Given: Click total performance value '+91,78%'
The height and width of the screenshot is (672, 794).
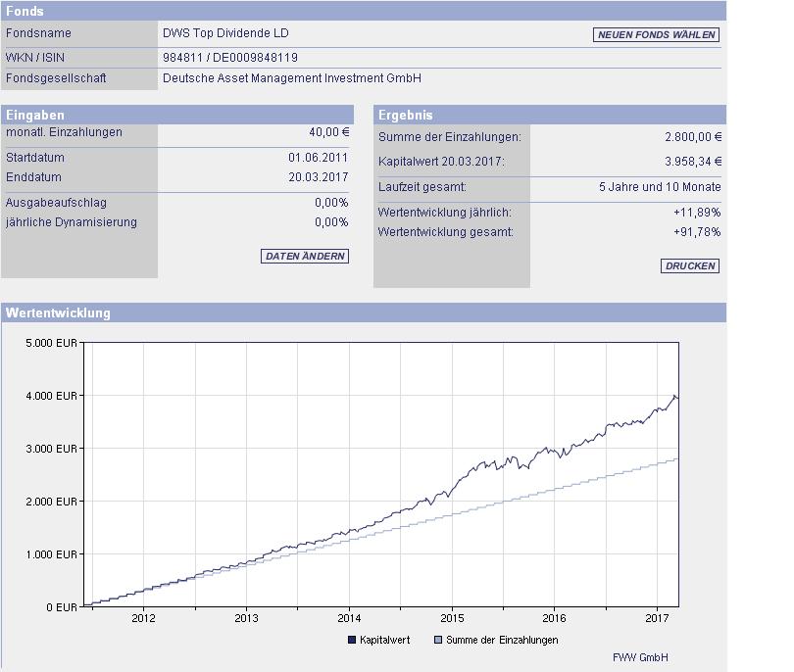Looking at the screenshot, I should [697, 232].
